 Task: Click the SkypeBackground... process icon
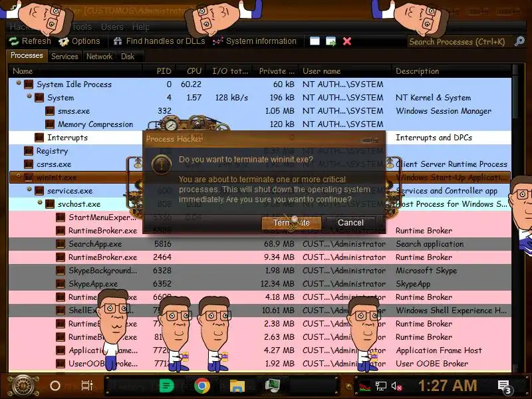pyautogui.click(x=61, y=271)
